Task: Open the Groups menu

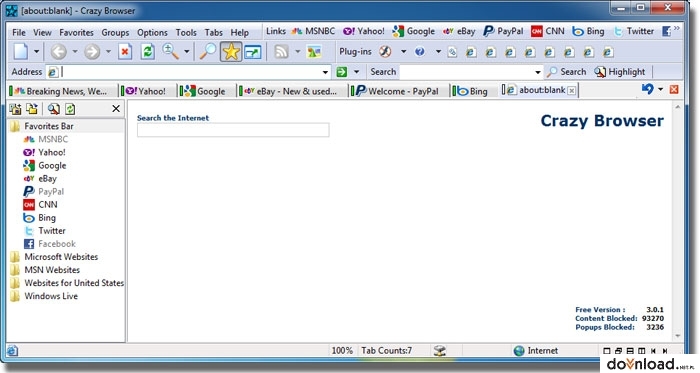Action: coord(115,33)
